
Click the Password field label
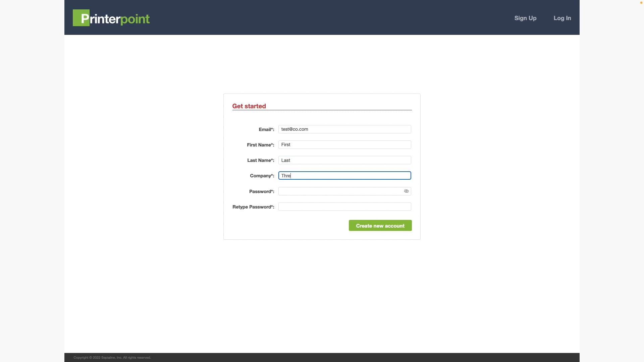[x=261, y=191]
